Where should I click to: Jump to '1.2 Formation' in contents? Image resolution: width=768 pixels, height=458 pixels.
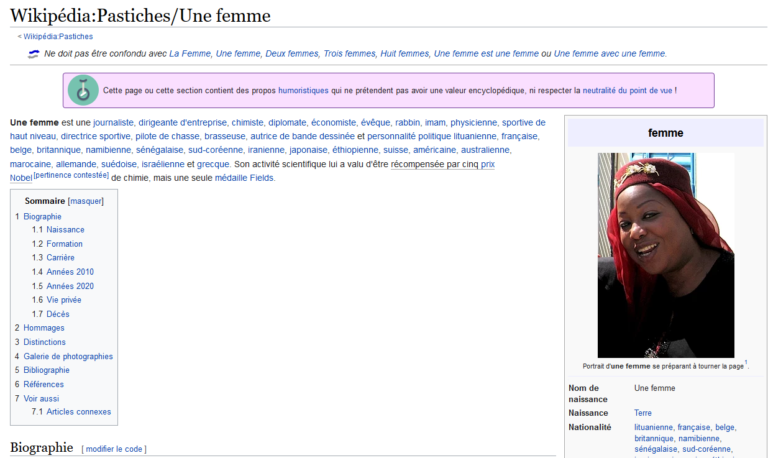[64, 244]
